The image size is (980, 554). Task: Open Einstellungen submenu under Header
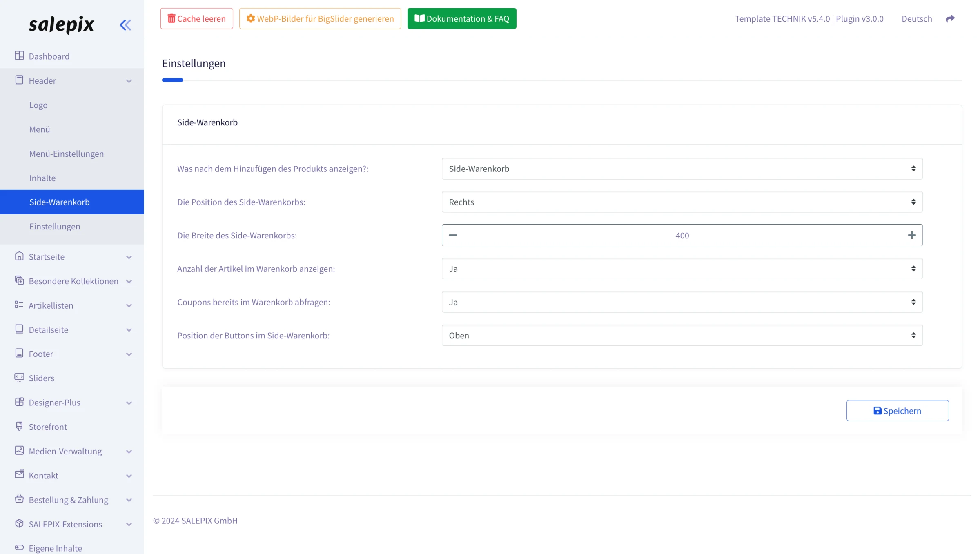(x=72, y=226)
